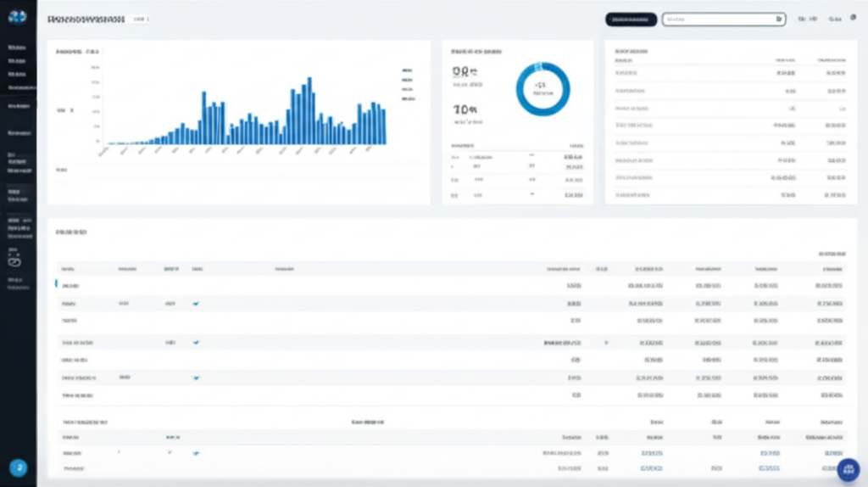868x487 pixels.
Task: Click the round icon at header far right
Action: 853,18
